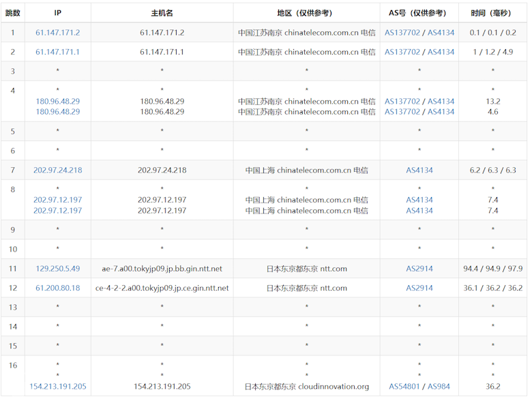Open the 154.213.191.205 IP link in hop 16
The height and width of the screenshot is (399, 532).
coord(57,387)
